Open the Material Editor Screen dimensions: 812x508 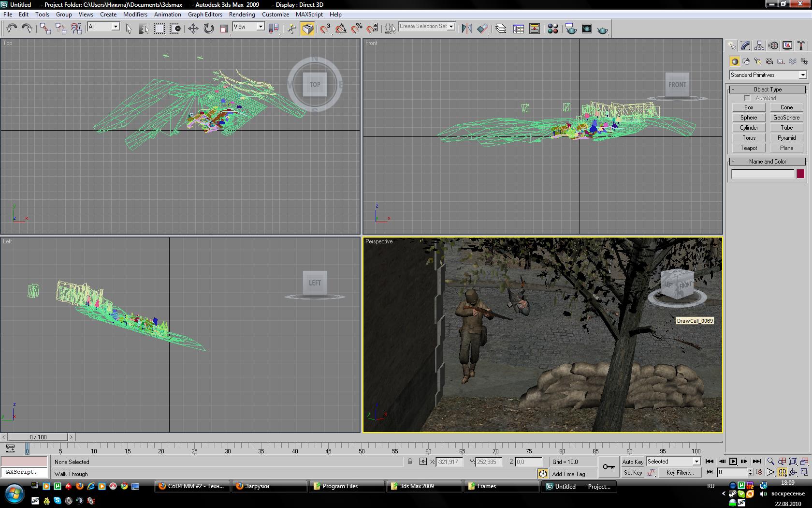click(x=552, y=29)
